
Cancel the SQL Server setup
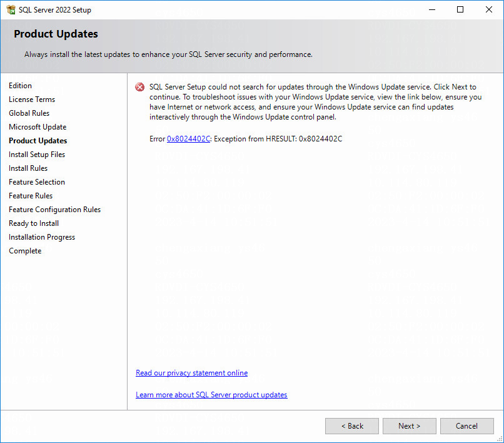466,426
